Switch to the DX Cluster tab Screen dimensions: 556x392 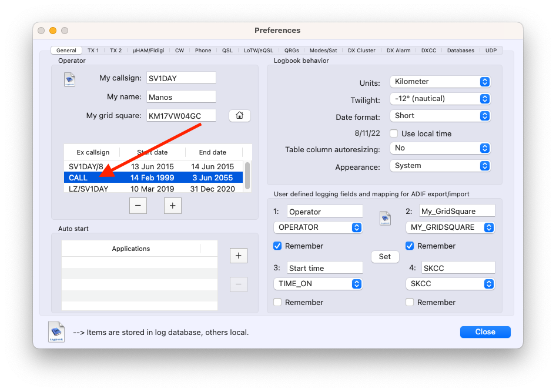[361, 51]
